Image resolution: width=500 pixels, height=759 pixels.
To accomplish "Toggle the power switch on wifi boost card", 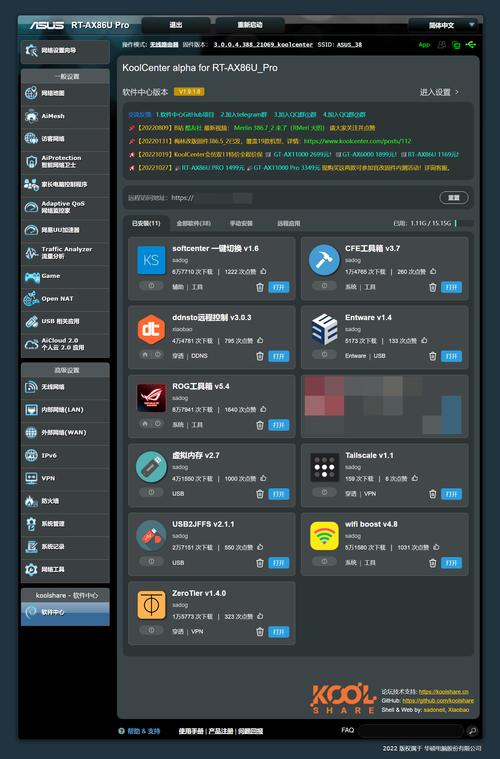I will coord(324,562).
